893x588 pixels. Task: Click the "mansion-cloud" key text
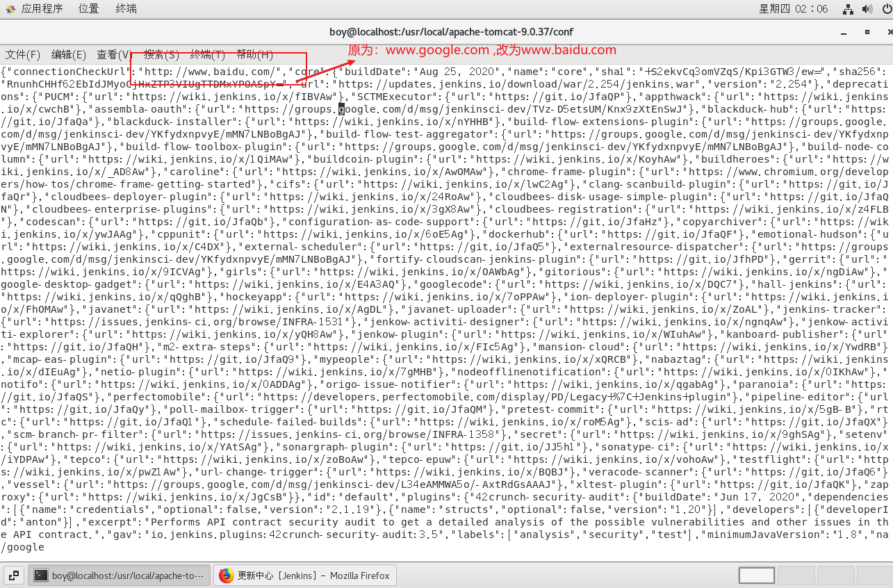coord(580,347)
